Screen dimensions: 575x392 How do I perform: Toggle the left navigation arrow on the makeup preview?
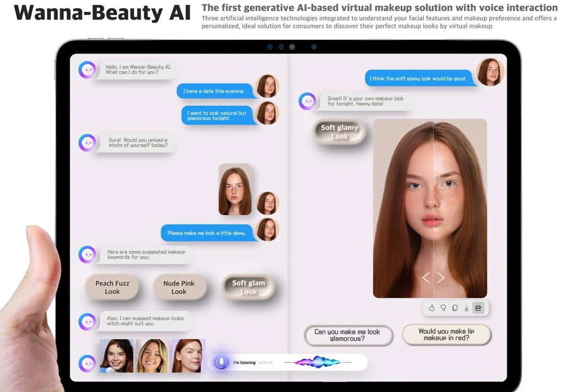[x=426, y=277]
